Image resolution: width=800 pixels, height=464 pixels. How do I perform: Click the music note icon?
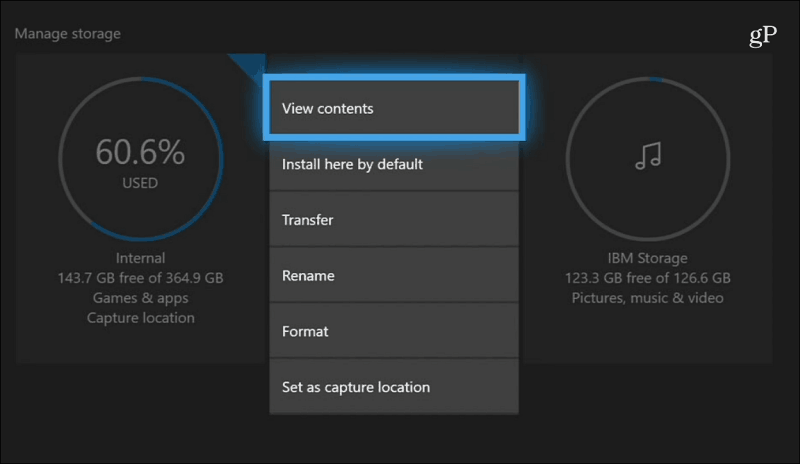pos(648,156)
